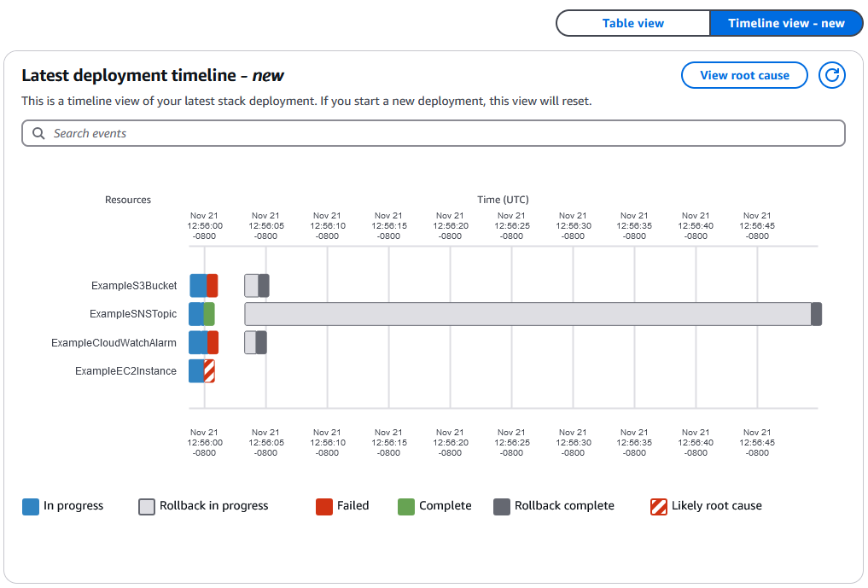Click the refresh icon near View root cause

coord(831,75)
